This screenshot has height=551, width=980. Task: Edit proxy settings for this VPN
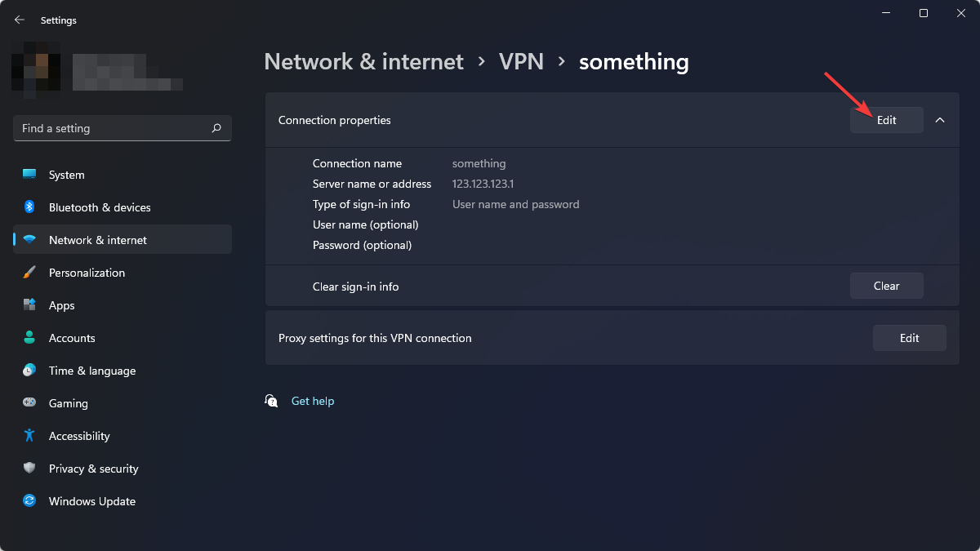(x=909, y=337)
